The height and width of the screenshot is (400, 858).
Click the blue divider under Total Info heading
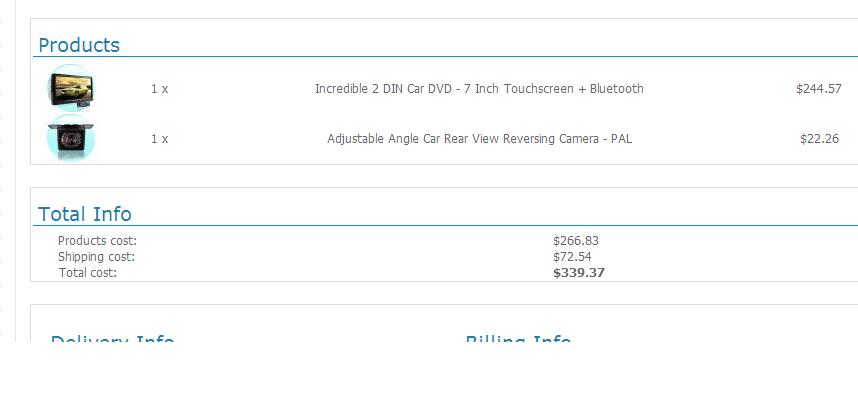[445, 225]
